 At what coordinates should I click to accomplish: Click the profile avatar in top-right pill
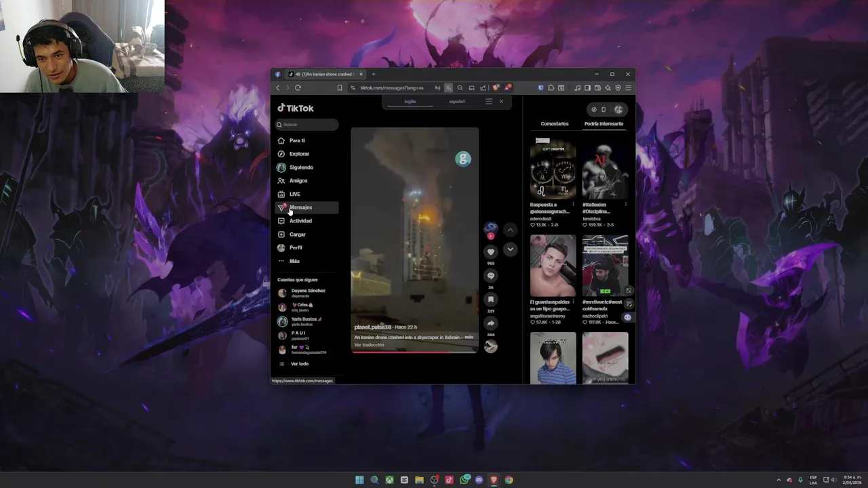(x=618, y=109)
